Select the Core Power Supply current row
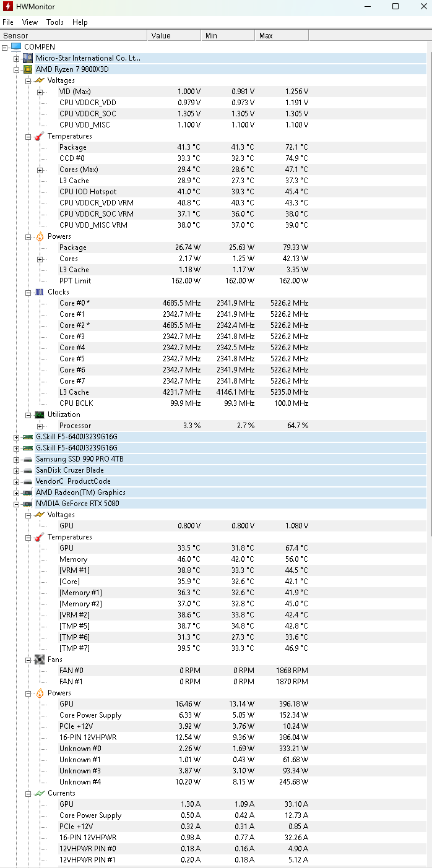Screen dimensions: 432x868 click(184, 815)
